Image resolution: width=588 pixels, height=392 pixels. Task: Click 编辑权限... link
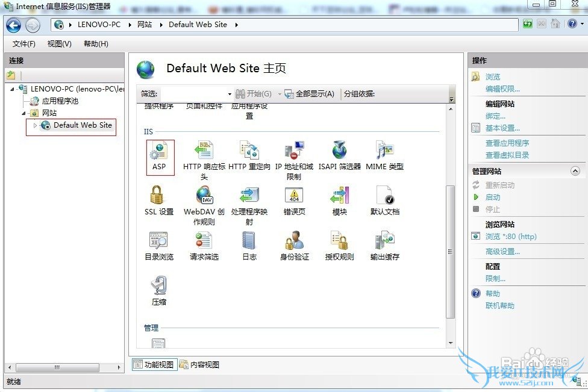(x=502, y=89)
